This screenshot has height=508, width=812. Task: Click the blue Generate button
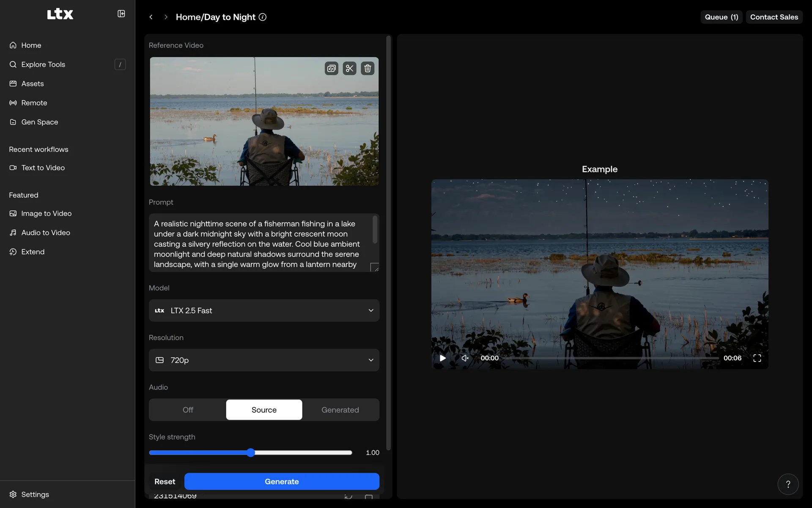pos(282,481)
